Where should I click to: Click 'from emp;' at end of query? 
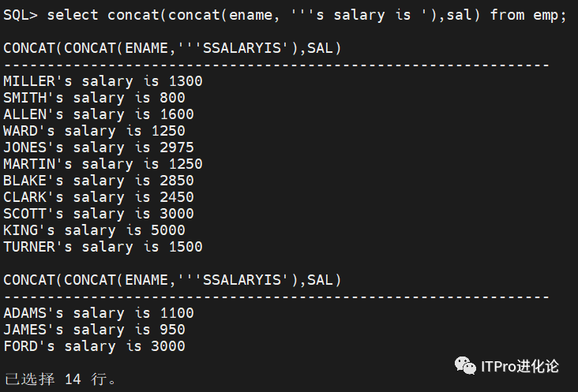click(528, 15)
